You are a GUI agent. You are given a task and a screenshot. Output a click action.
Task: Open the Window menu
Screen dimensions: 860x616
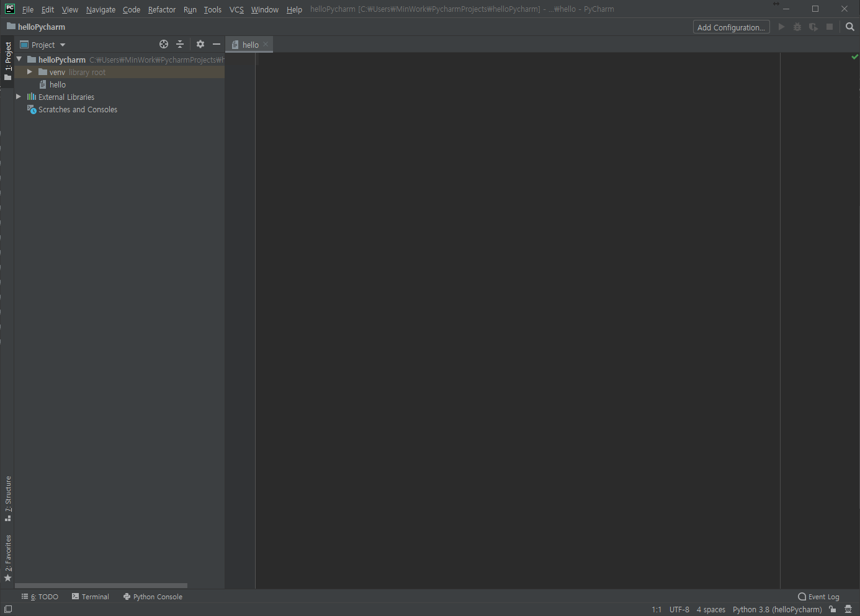pyautogui.click(x=265, y=9)
